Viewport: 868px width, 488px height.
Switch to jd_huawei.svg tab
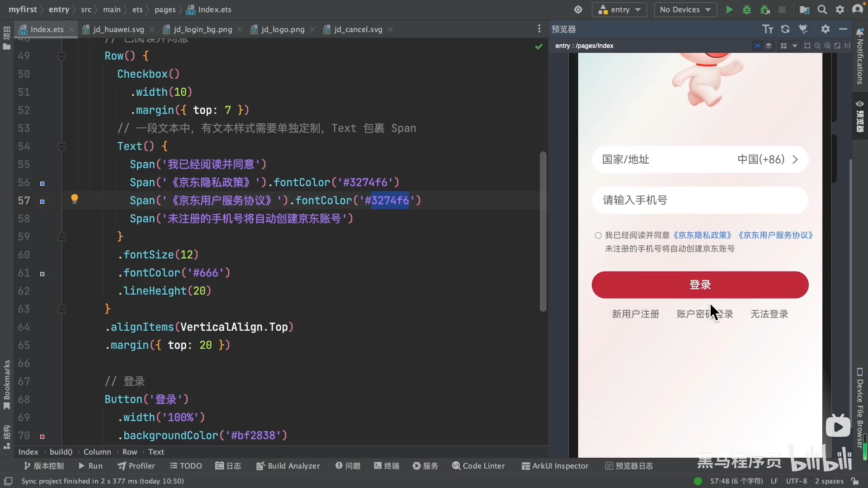click(x=113, y=29)
